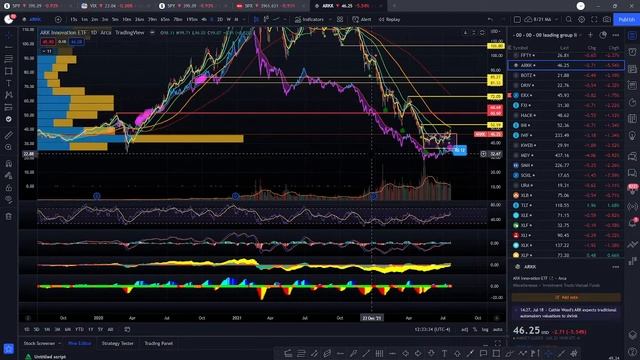Open help question mark icon at bottom right

coord(632,351)
